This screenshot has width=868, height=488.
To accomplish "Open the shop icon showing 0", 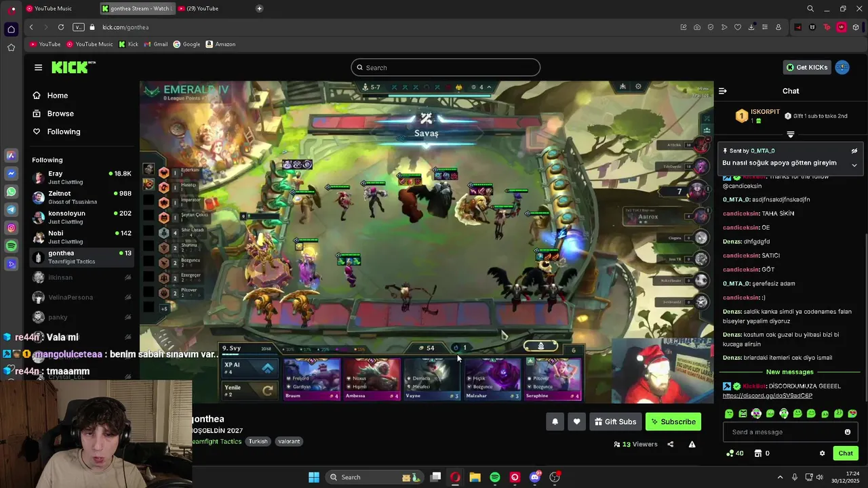I will tap(762, 453).
